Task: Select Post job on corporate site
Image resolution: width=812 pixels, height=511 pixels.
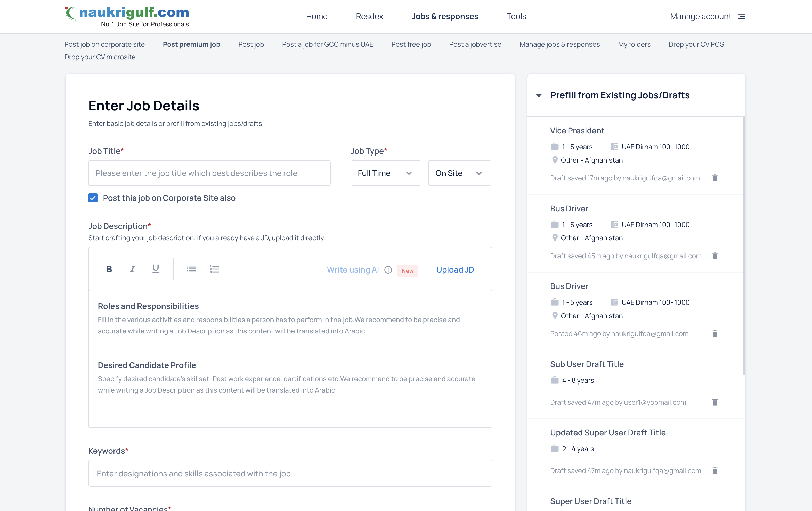Action: click(x=104, y=44)
